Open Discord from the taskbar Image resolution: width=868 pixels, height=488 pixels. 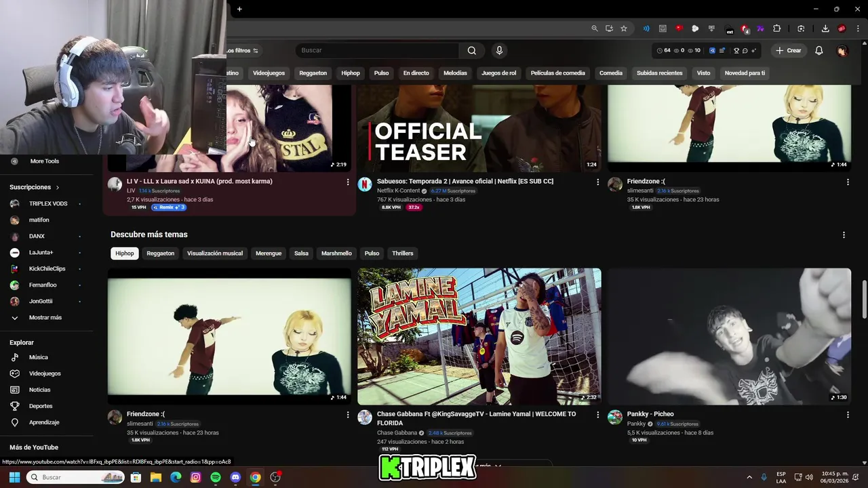pyautogui.click(x=235, y=477)
